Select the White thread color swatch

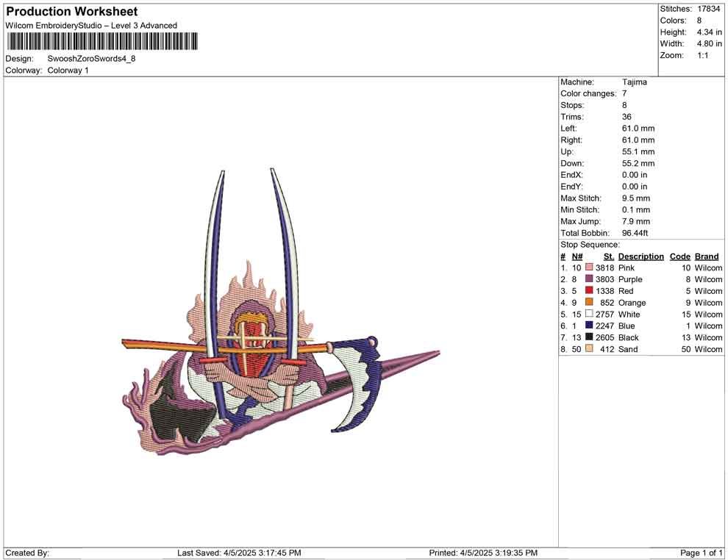[589, 315]
